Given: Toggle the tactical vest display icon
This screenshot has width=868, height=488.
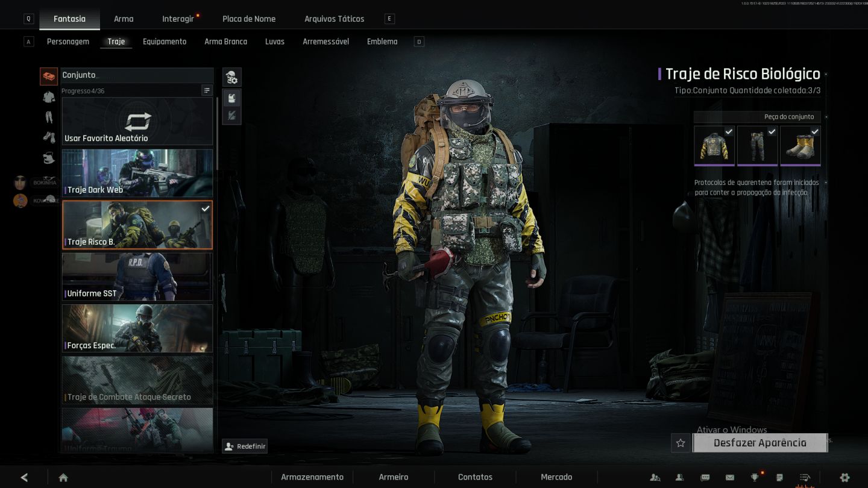Looking at the screenshot, I should point(232,98).
